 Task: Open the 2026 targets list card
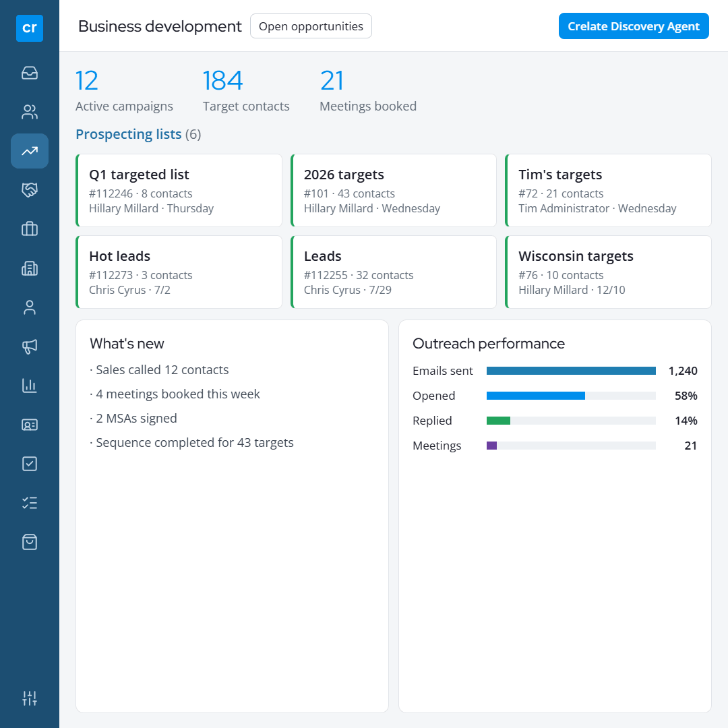click(394, 190)
